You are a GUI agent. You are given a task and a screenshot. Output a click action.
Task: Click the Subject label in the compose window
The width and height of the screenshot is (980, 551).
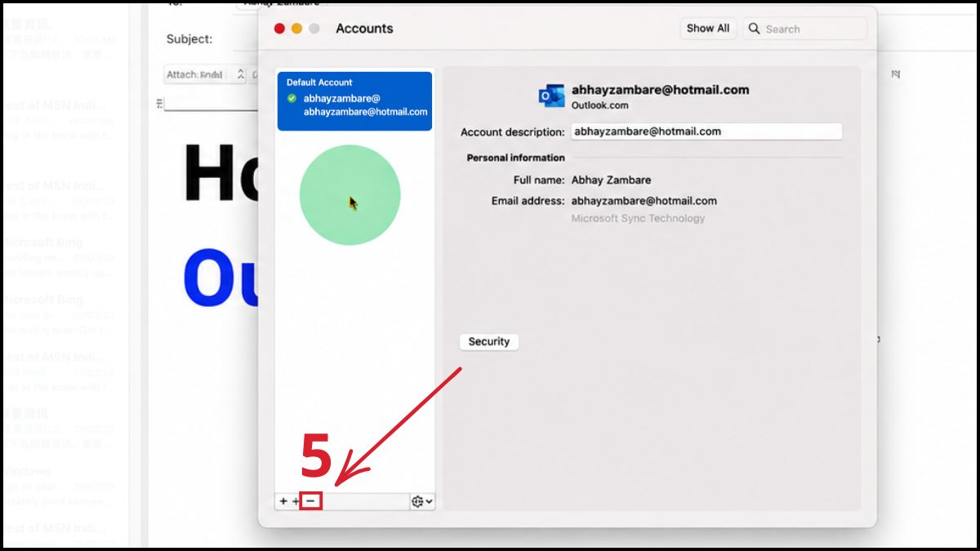(x=189, y=39)
